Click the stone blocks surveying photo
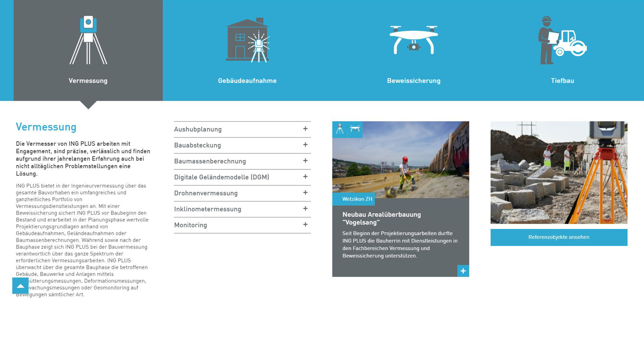The width and height of the screenshot is (644, 362). pos(559,173)
